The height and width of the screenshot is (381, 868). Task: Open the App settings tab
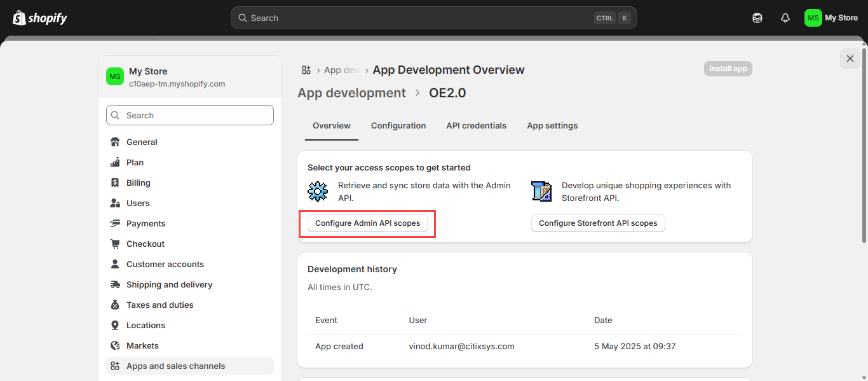pos(552,125)
